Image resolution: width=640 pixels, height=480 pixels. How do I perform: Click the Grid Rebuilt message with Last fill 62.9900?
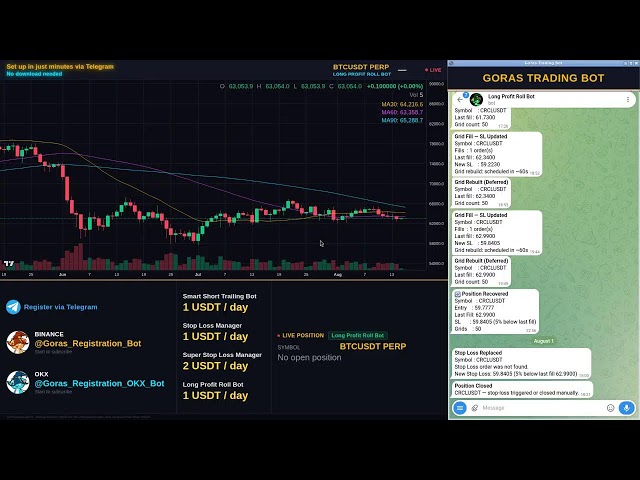481,271
